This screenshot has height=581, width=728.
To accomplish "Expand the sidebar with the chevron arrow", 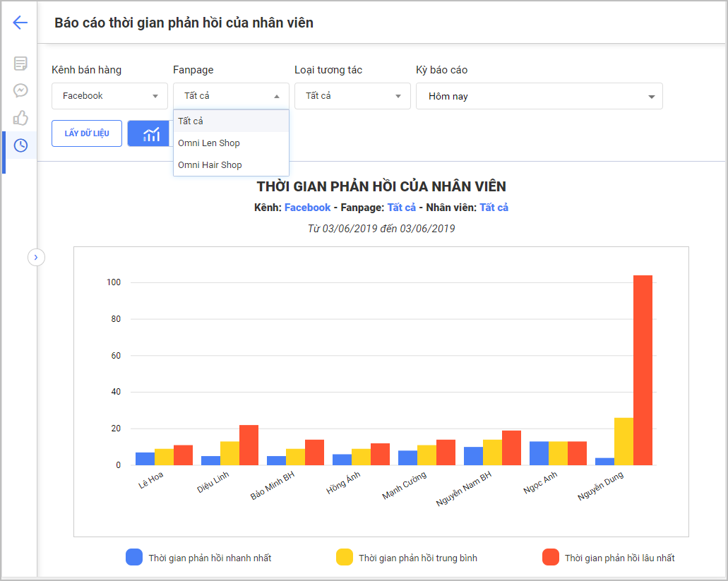I will click(36, 257).
